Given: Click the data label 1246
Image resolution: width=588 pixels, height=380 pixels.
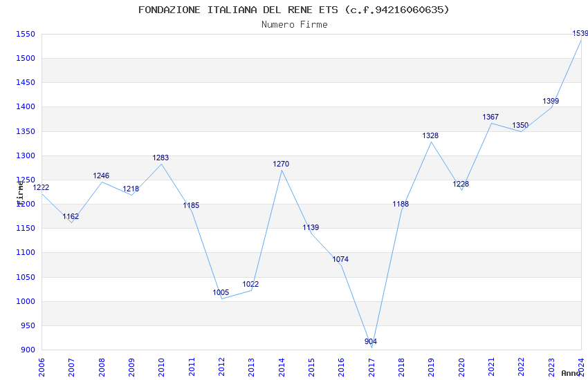Looking at the screenshot, I should click(101, 175).
